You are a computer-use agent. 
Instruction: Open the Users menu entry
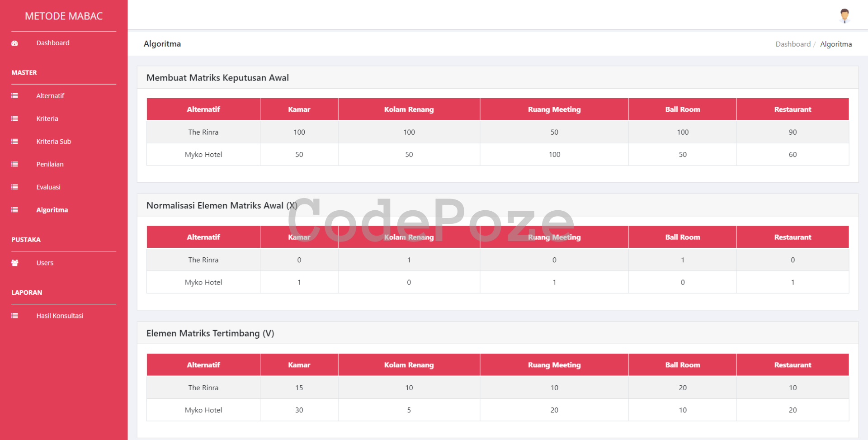point(45,263)
